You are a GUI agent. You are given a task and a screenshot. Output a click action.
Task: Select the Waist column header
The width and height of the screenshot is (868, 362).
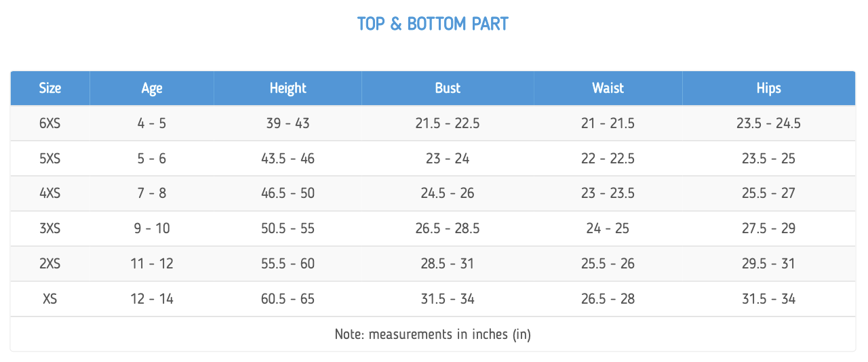click(x=608, y=88)
